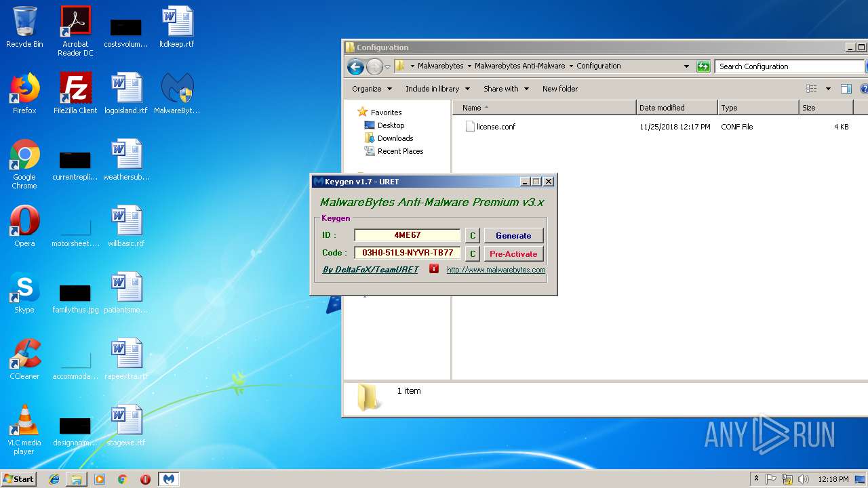This screenshot has width=868, height=488.
Task: Sort by Date modified column
Action: click(x=677, y=108)
